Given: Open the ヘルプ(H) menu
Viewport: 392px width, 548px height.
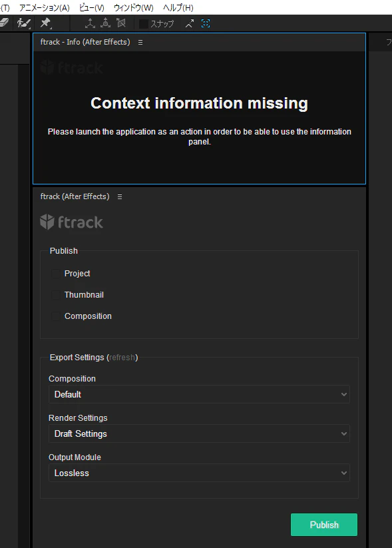Looking at the screenshot, I should [178, 8].
